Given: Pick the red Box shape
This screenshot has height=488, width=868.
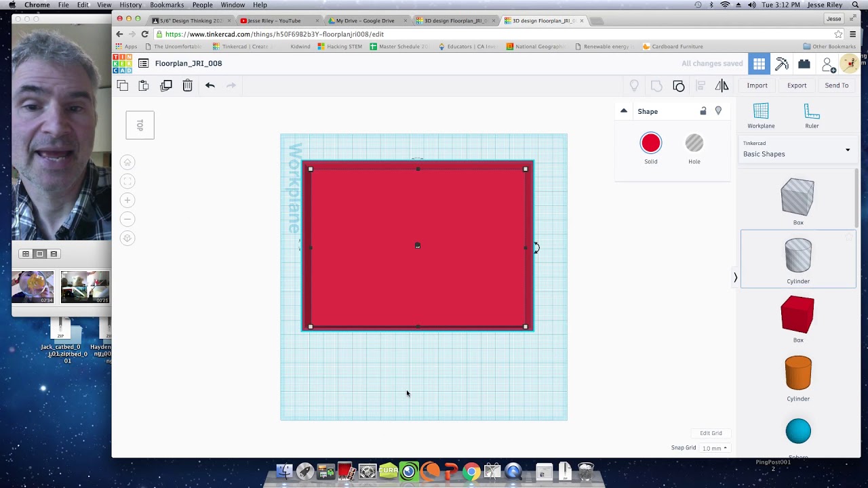Looking at the screenshot, I should click(x=797, y=319).
